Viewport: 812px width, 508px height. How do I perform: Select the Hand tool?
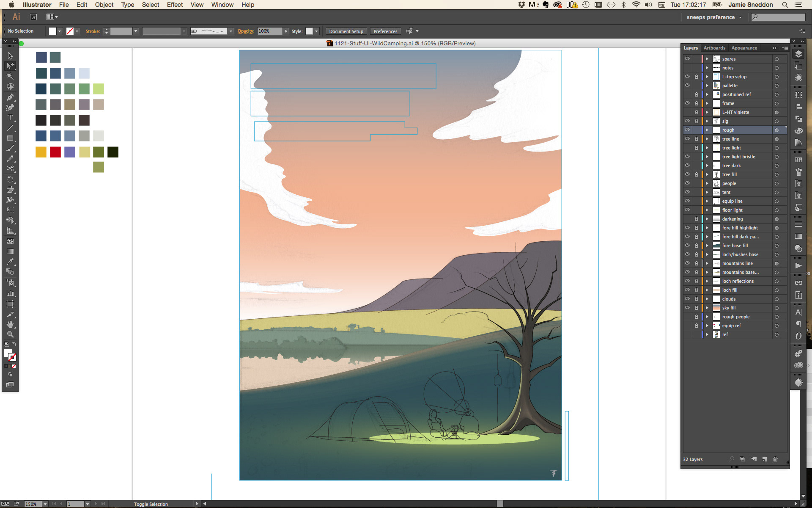coord(10,324)
